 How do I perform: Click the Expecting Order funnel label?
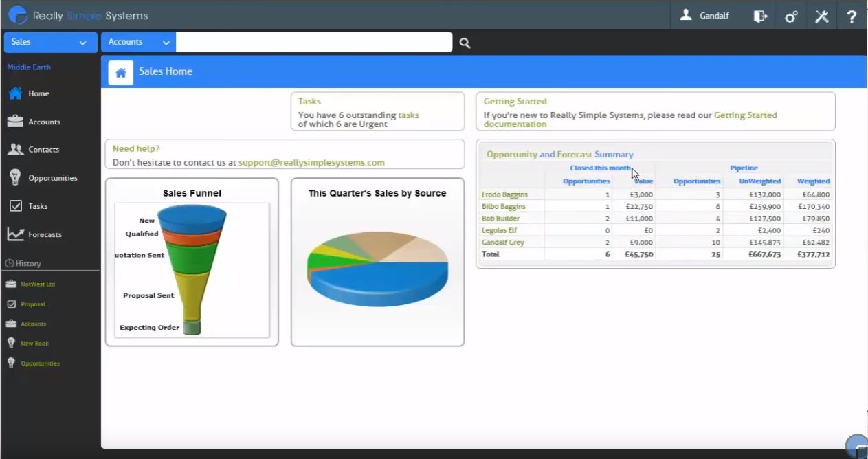click(x=149, y=328)
